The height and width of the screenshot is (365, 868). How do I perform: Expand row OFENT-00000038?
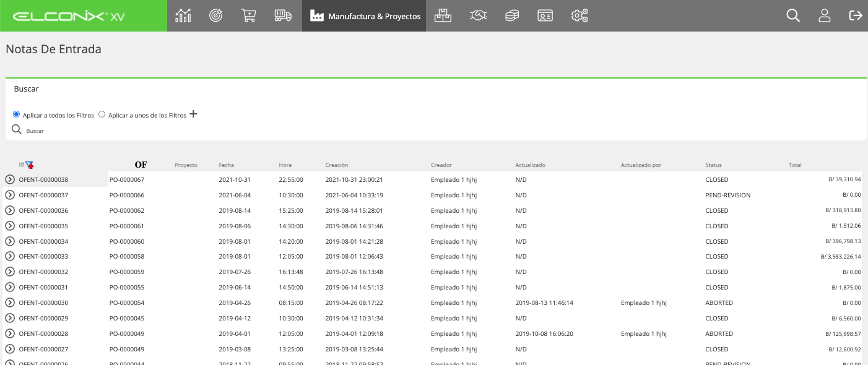coord(10,179)
